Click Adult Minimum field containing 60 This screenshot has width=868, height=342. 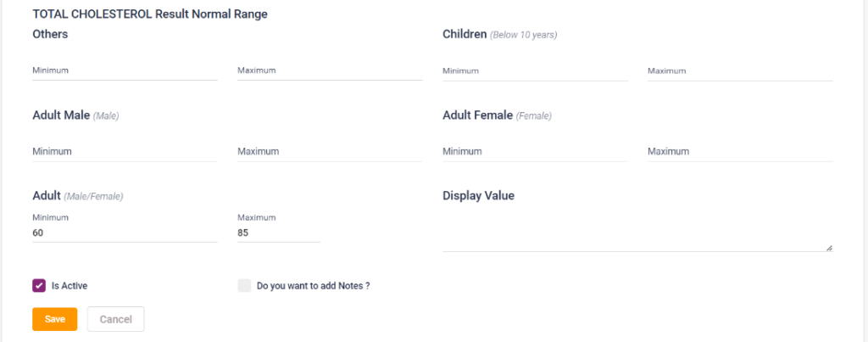[x=125, y=232]
